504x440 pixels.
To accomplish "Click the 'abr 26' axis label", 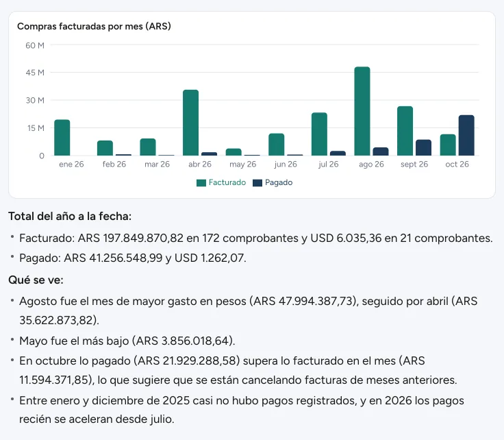I will point(200,164).
